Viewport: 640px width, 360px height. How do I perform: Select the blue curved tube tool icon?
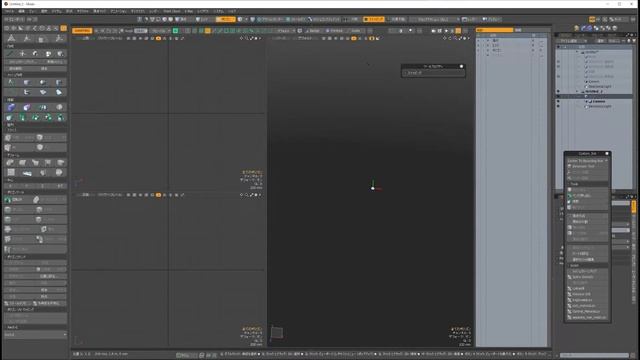11,107
